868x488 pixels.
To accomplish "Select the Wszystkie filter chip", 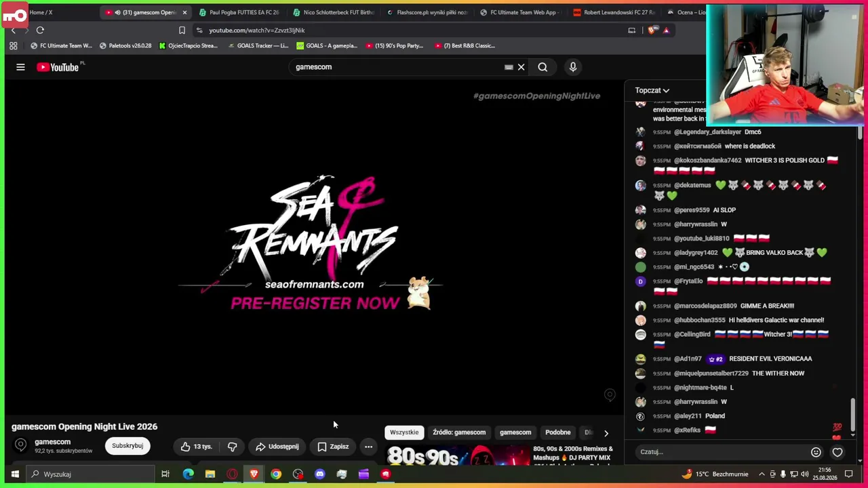I will [x=404, y=432].
